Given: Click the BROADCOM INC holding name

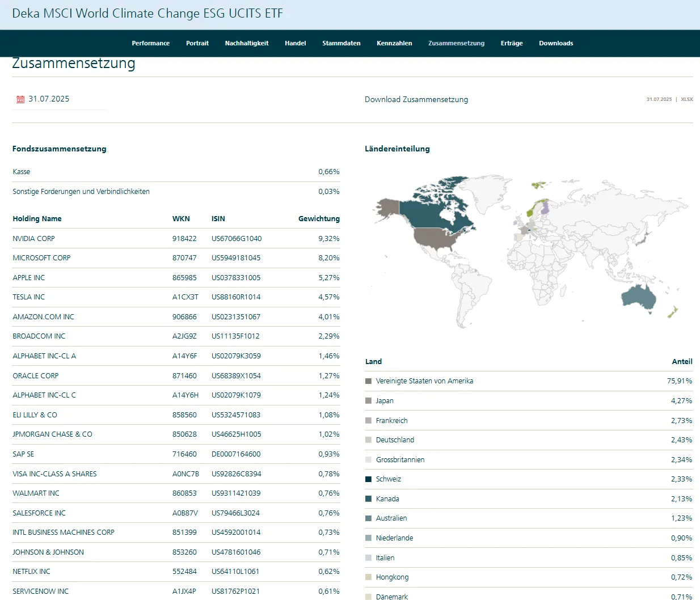Looking at the screenshot, I should pyautogui.click(x=39, y=336).
